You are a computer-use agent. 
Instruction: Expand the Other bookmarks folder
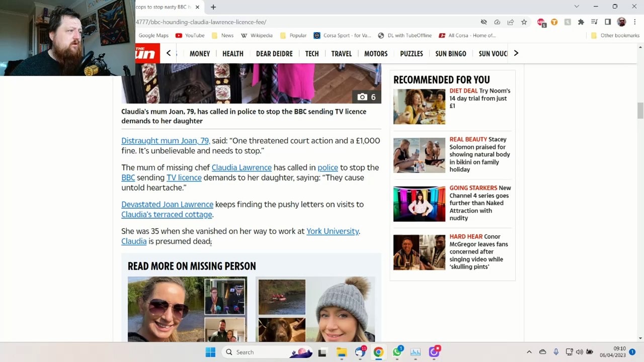point(615,35)
